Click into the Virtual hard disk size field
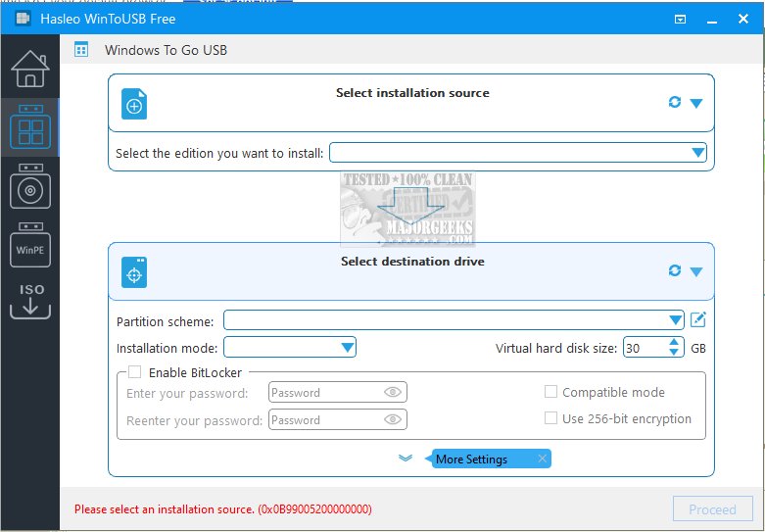 (645, 348)
